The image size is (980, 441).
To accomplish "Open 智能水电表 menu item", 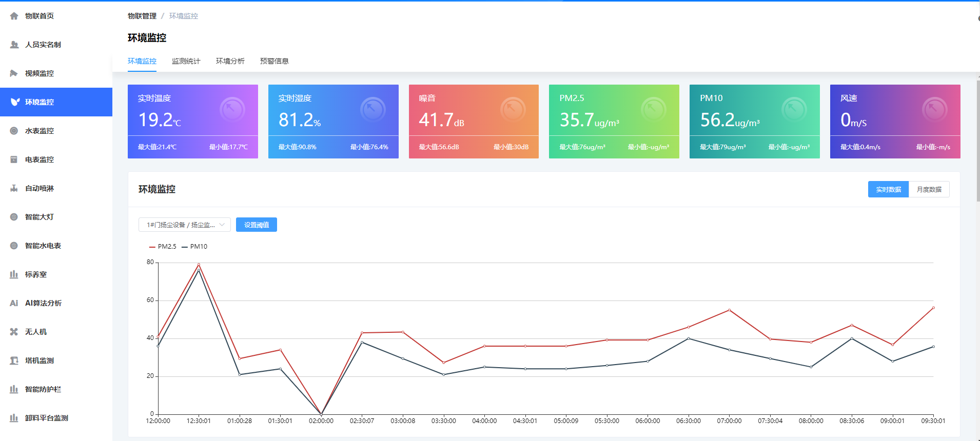I will coord(56,246).
